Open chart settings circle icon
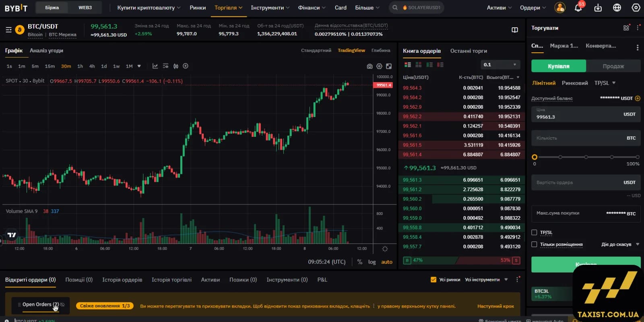The height and width of the screenshot is (322, 644). coord(379,66)
